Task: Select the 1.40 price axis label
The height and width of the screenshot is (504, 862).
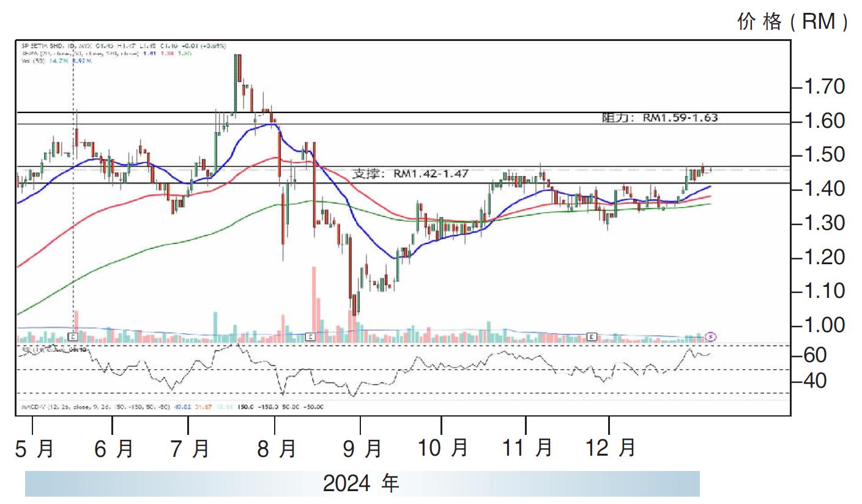Action: (x=824, y=189)
